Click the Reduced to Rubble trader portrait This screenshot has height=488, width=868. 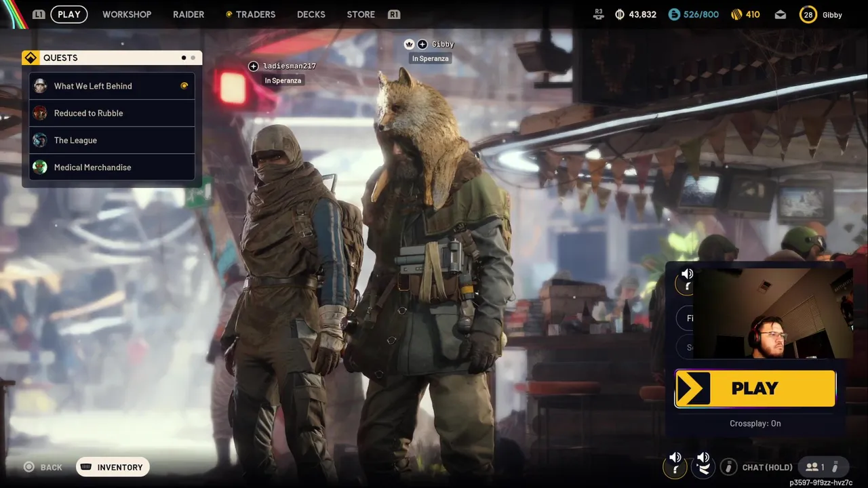tap(40, 113)
